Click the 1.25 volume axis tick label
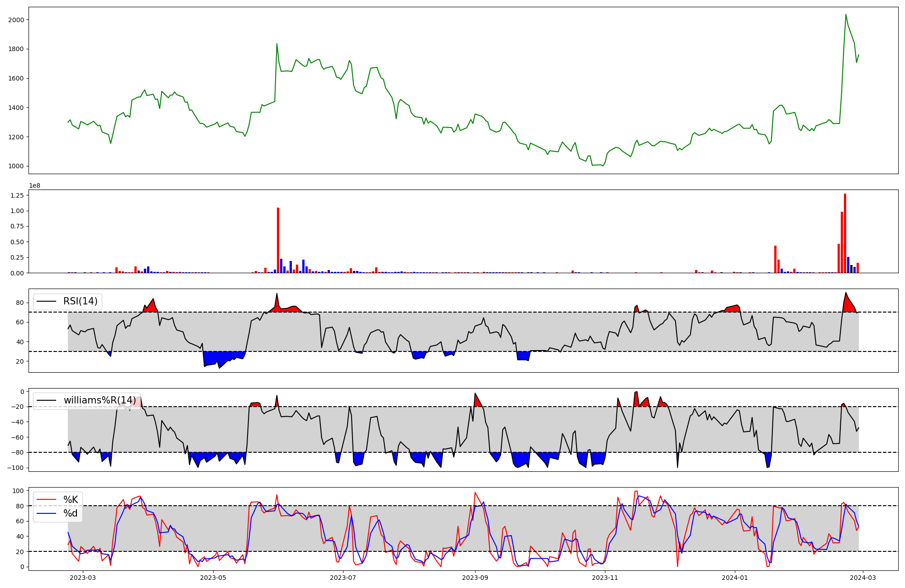Screen dimensions: 905x588 pos(17,195)
